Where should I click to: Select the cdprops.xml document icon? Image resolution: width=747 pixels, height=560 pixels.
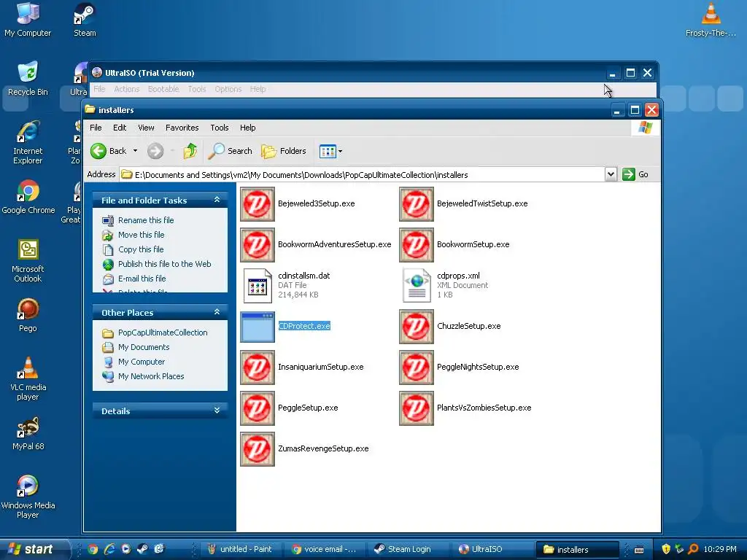click(417, 286)
